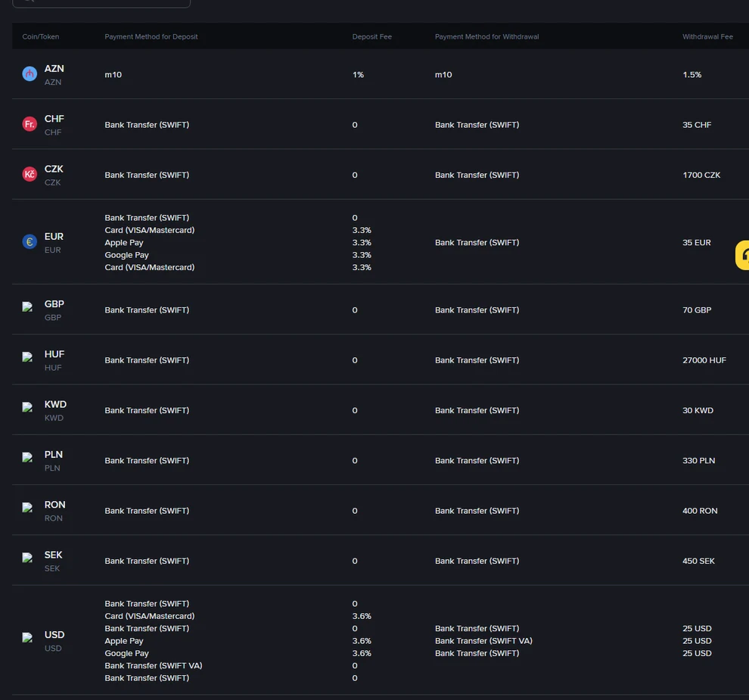Select the m10 deposit method for AZN
Image resolution: width=749 pixels, height=700 pixels.
coord(113,74)
